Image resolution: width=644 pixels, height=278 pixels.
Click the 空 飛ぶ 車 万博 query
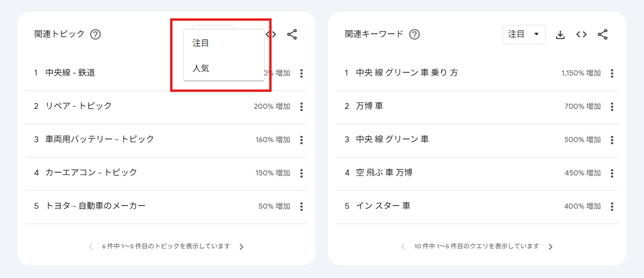click(x=384, y=172)
